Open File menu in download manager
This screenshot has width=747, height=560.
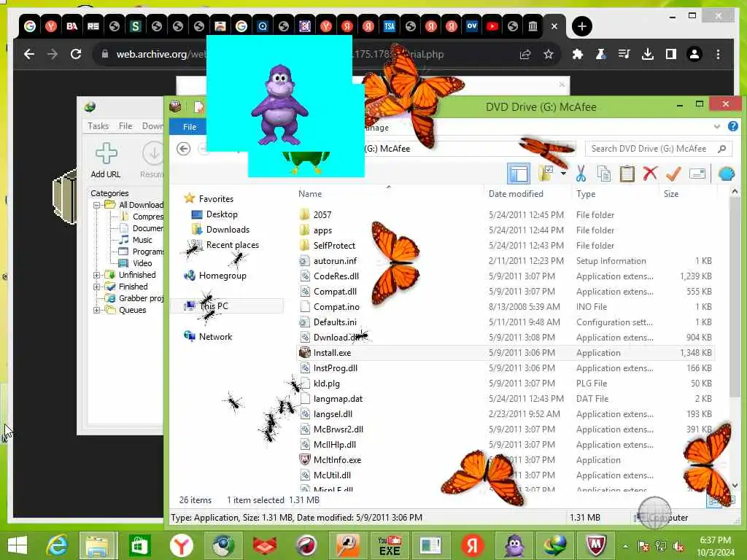pos(125,125)
